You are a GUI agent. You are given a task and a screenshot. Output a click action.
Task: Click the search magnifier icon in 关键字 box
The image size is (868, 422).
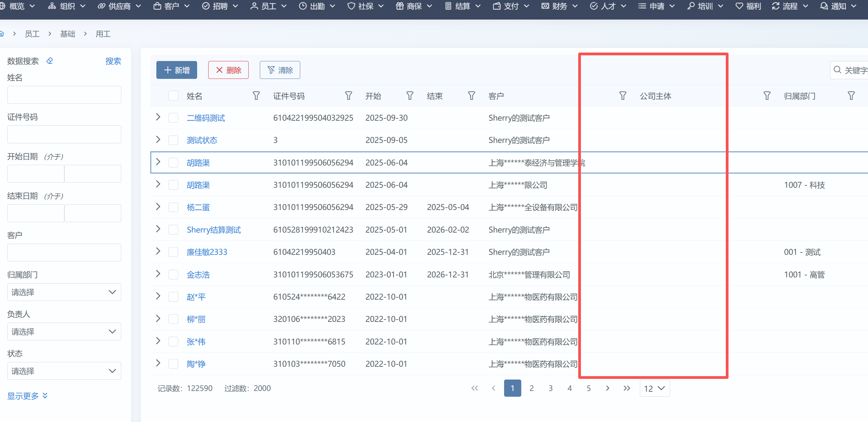coord(837,70)
